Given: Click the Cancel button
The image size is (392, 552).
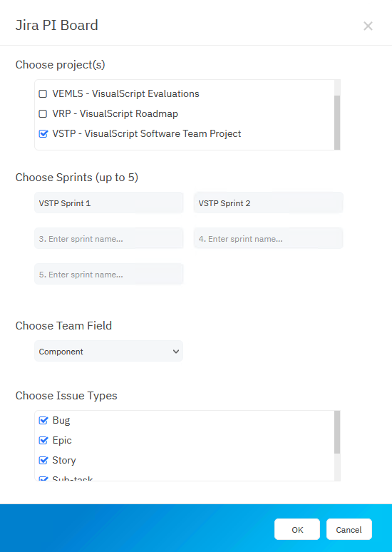Looking at the screenshot, I should pyautogui.click(x=349, y=529).
